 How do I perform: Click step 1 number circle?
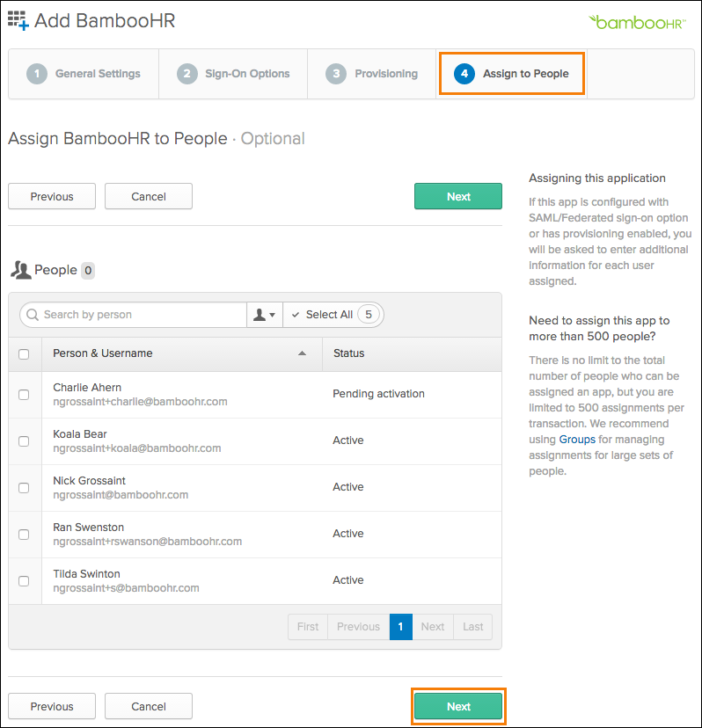click(x=37, y=74)
